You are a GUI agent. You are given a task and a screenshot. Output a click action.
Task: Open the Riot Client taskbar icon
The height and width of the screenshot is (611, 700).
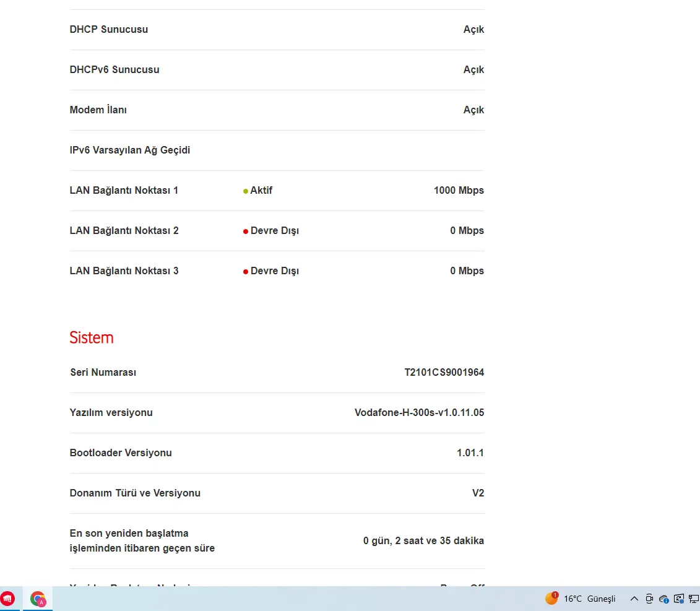click(7, 599)
